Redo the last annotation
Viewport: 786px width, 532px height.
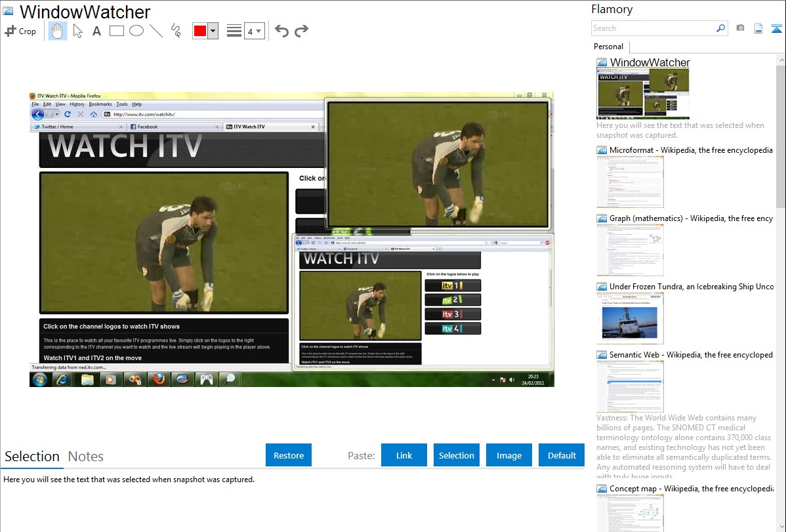[301, 31]
